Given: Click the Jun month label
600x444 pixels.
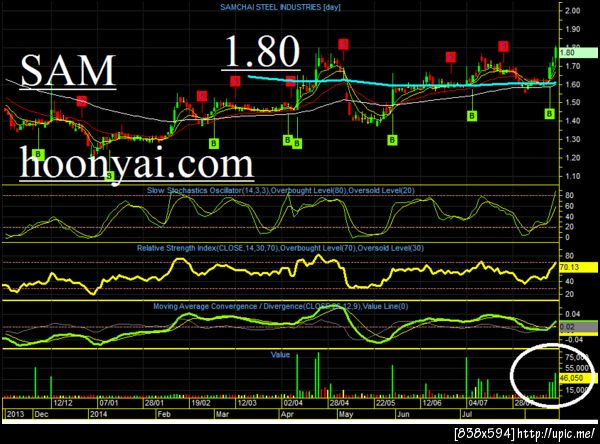Looking at the screenshot, I should [403, 414].
